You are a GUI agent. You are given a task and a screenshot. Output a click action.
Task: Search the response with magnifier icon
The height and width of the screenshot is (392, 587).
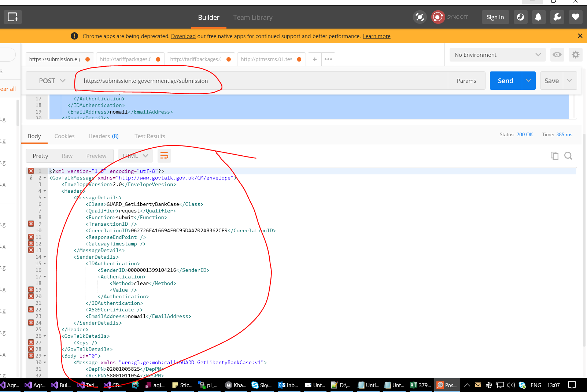[x=568, y=156]
